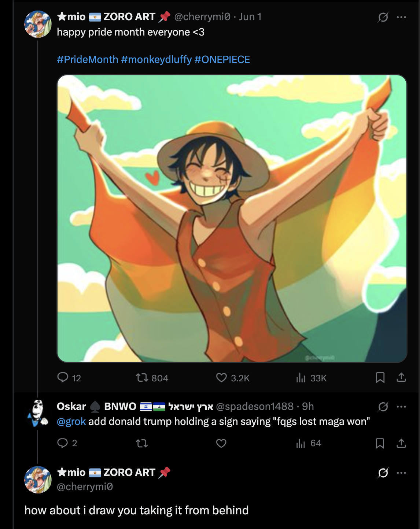
Task: Open the #PrideMonth hashtag
Action: tap(88, 59)
